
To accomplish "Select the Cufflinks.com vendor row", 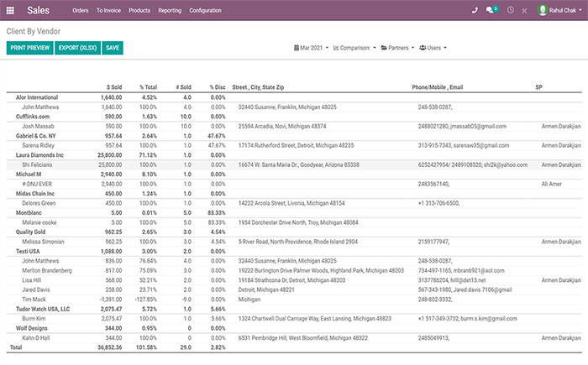I will [x=294, y=117].
